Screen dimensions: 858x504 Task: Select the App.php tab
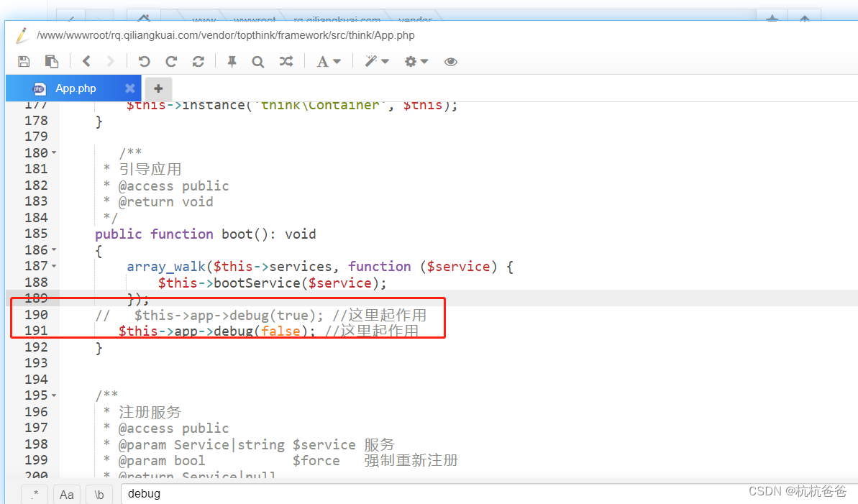pyautogui.click(x=75, y=88)
